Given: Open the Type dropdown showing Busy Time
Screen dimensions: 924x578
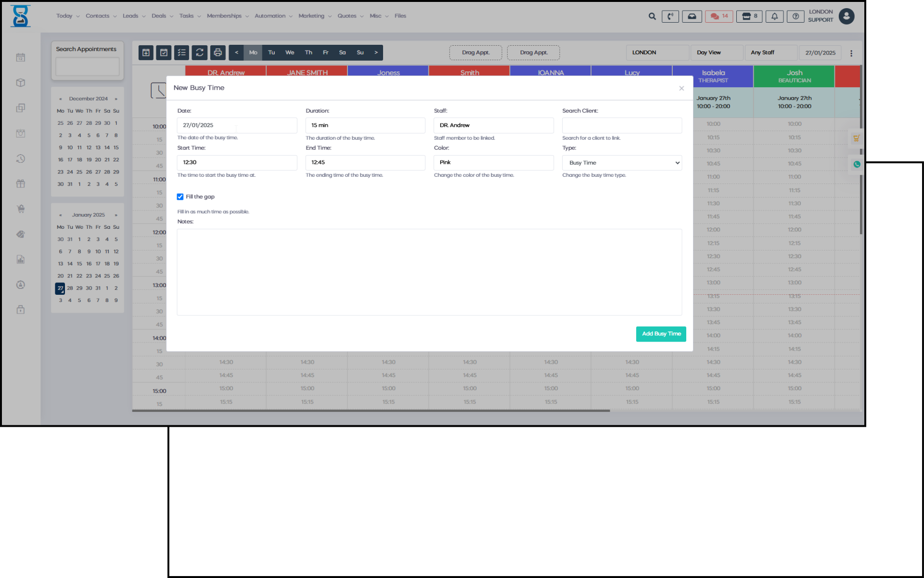Looking at the screenshot, I should tap(622, 163).
